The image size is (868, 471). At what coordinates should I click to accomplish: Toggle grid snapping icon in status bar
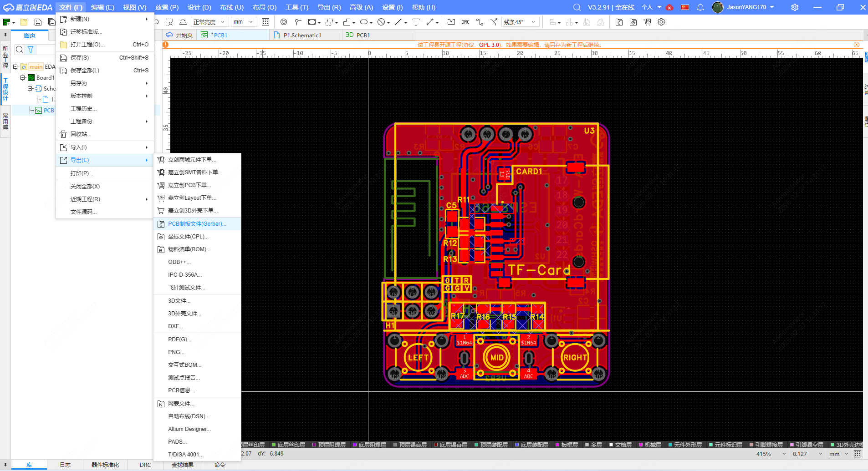(858, 454)
